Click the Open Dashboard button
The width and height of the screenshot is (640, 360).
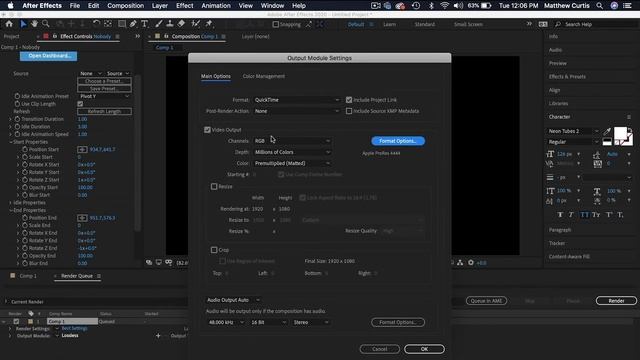coord(48,56)
